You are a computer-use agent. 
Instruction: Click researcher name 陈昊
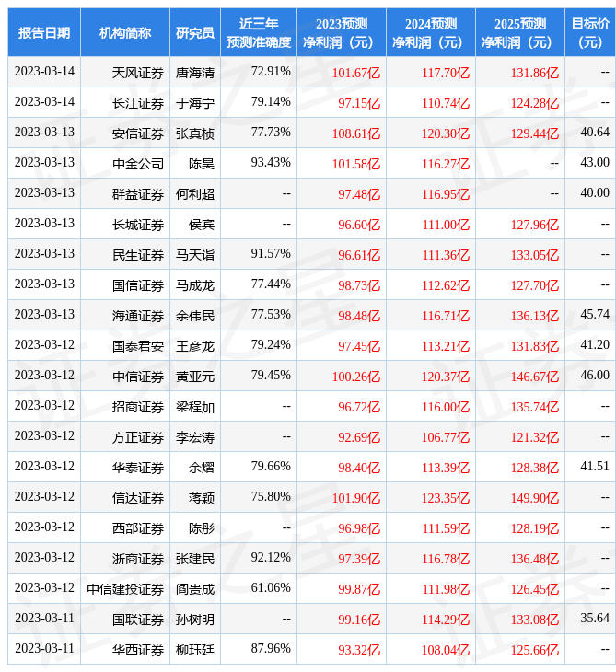(202, 164)
